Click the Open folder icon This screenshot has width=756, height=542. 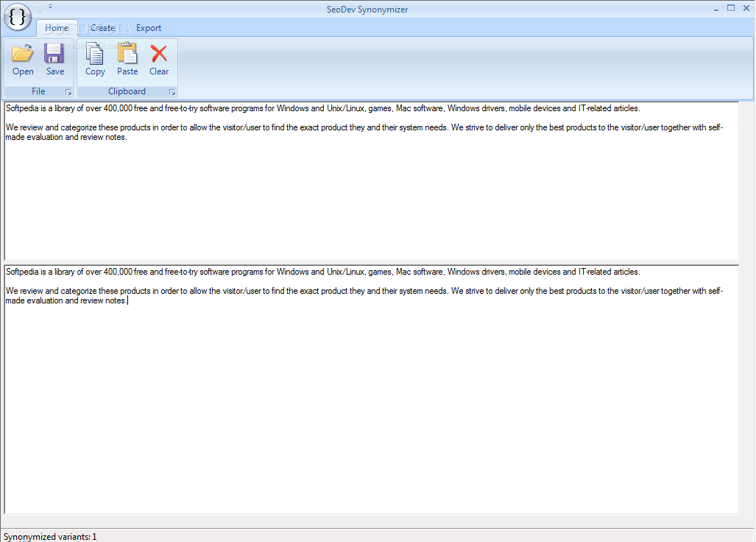coord(23,54)
